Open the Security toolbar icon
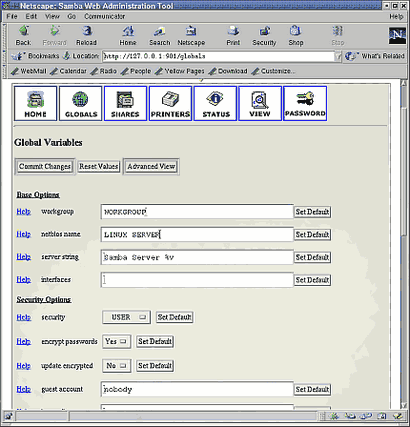 point(264,36)
